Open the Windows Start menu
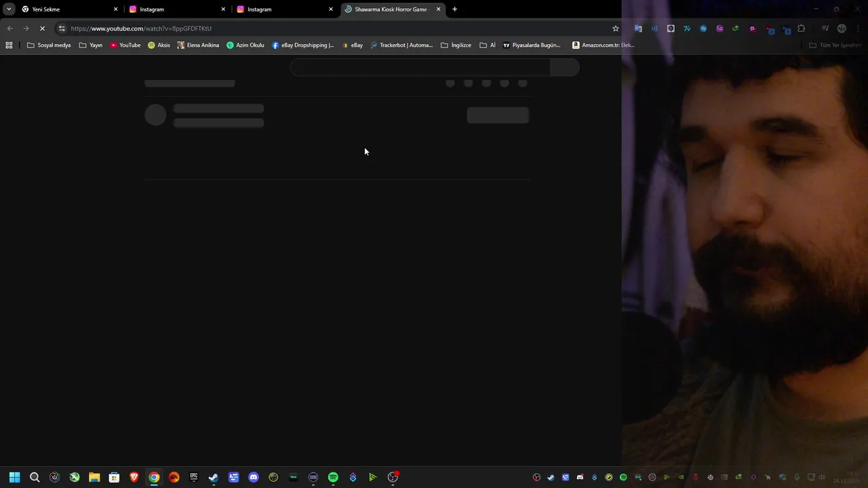Screen dimensions: 868x488 (15, 477)
